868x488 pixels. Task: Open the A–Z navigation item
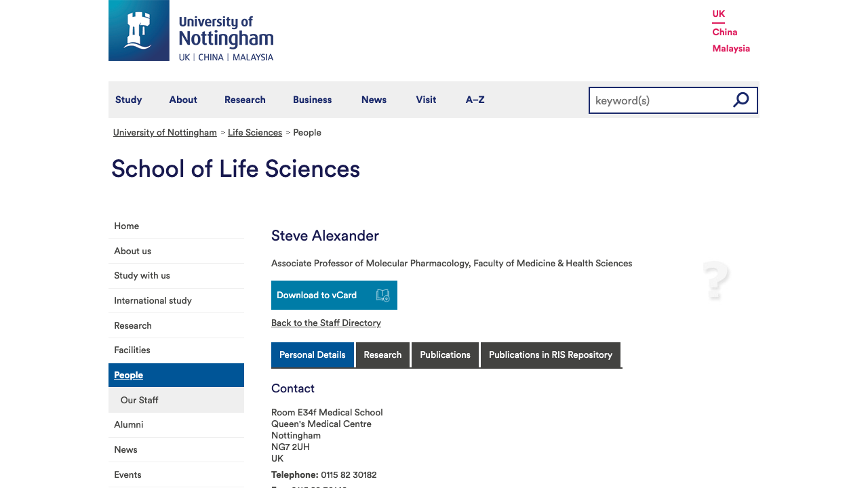tap(475, 100)
